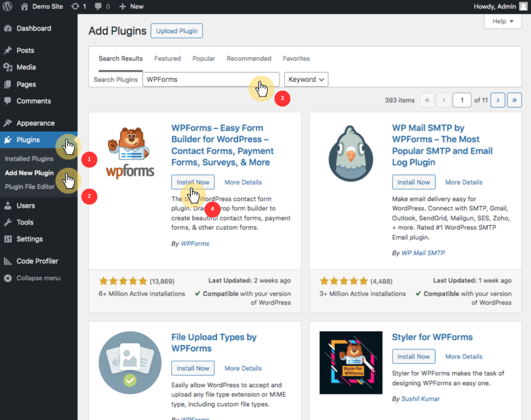Open the Posts menu item
This screenshot has width=531, height=420.
(x=25, y=50)
